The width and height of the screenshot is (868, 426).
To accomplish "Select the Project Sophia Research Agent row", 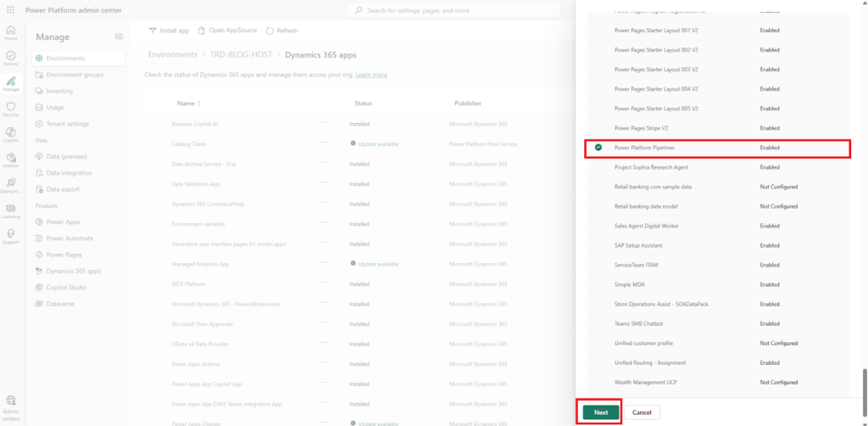I will pos(651,167).
